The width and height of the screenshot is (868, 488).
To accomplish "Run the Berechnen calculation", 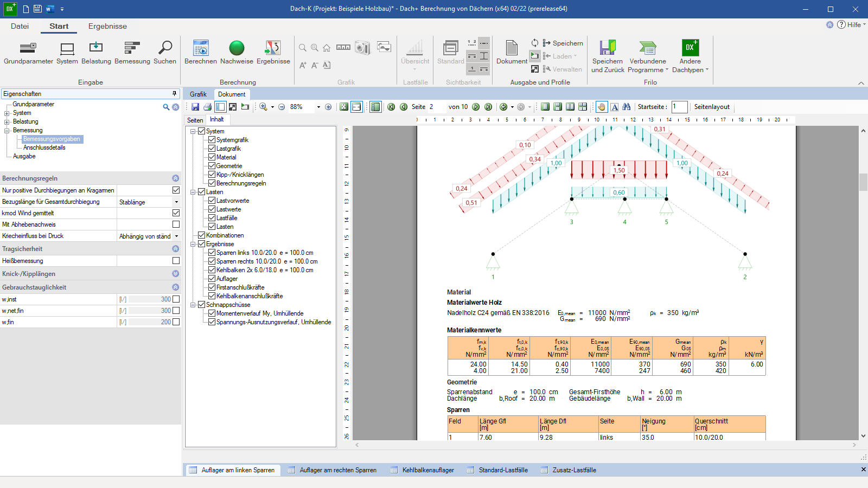I will pyautogui.click(x=201, y=53).
